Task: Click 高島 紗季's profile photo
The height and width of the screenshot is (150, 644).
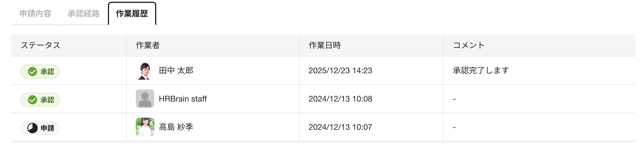Action: point(145,127)
